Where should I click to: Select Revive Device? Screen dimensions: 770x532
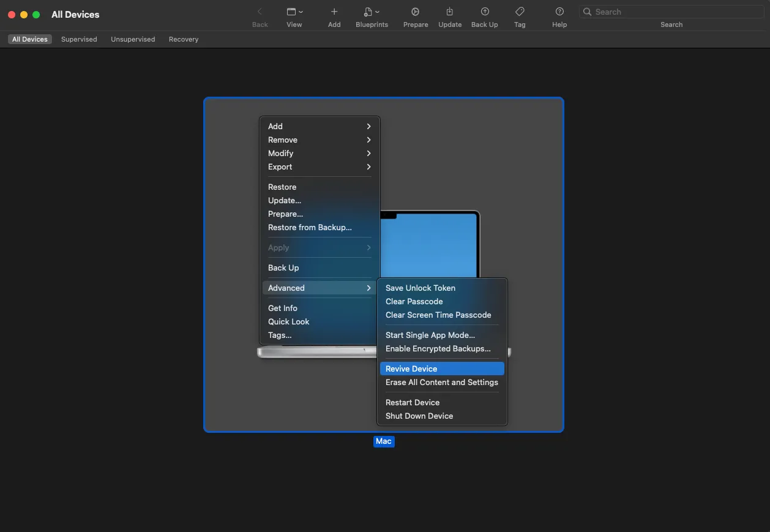click(442, 369)
